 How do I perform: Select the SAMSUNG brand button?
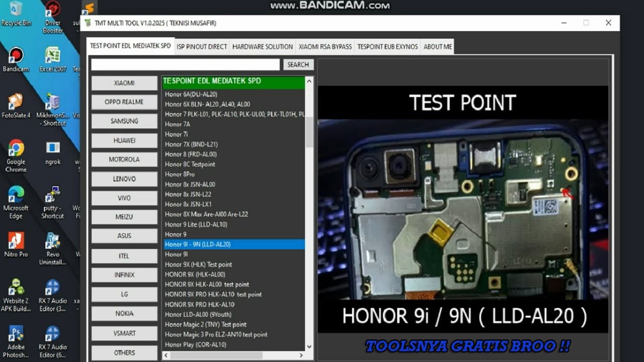tap(124, 121)
